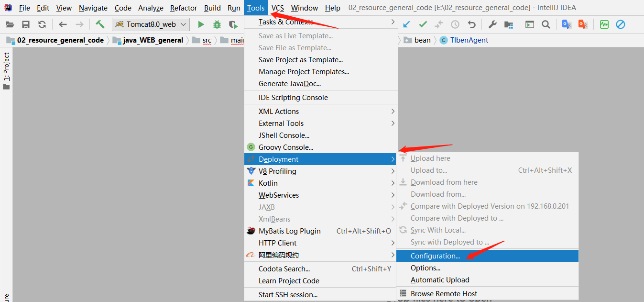The height and width of the screenshot is (302, 644).
Task: Open the Analyze menu
Action: pos(151,8)
